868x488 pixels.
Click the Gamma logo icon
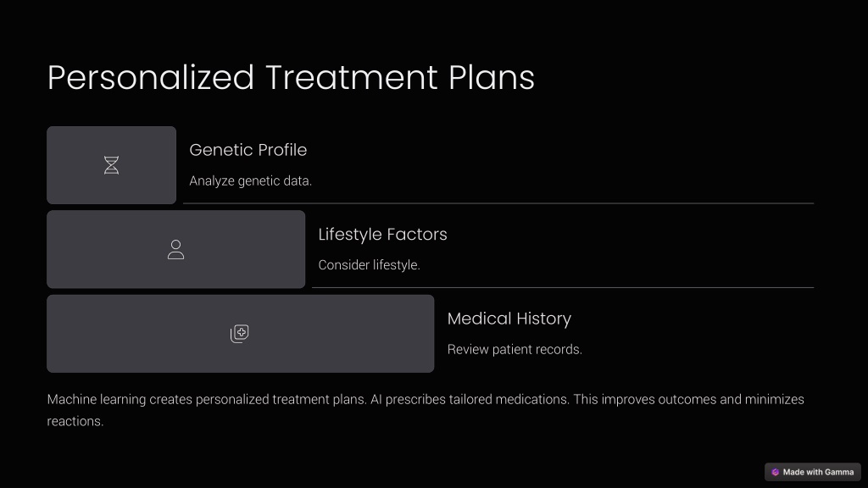click(x=775, y=472)
